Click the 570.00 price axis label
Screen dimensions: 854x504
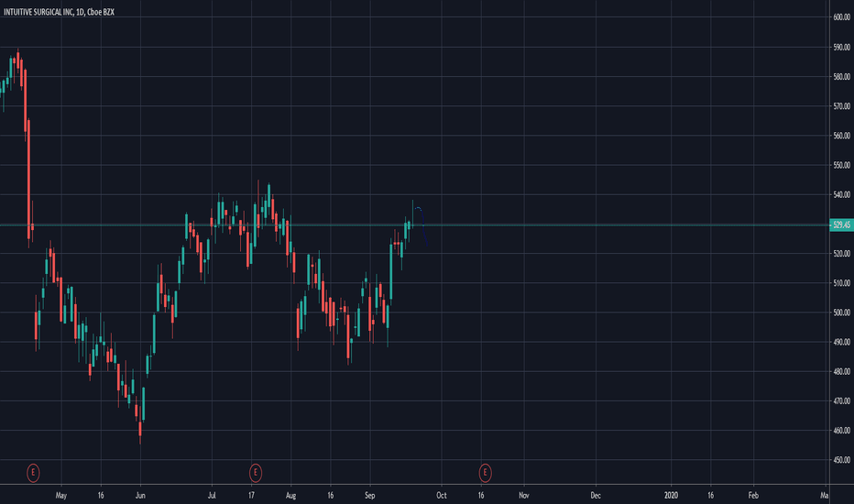pos(841,106)
